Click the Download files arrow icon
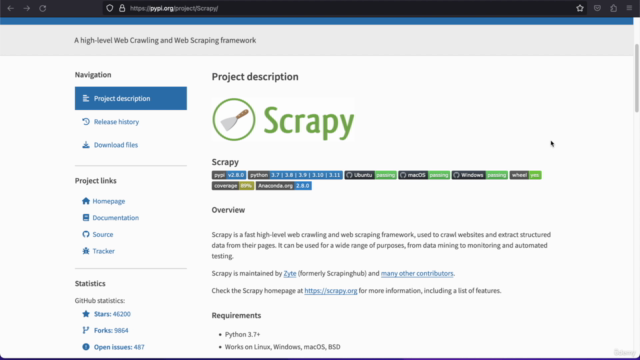Image resolution: width=640 pixels, height=360 pixels. (x=86, y=145)
